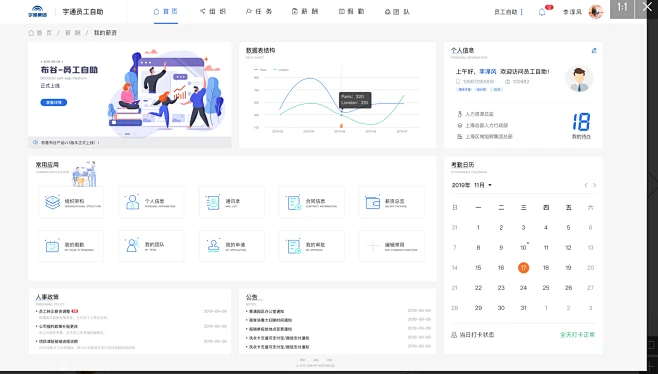Open the 合同信息 app tile

pos(312,202)
